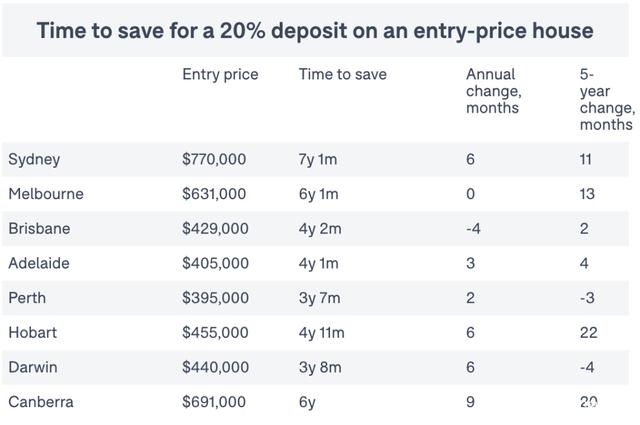This screenshot has width=640, height=425.
Task: Select the Perth city name
Action: click(x=27, y=298)
